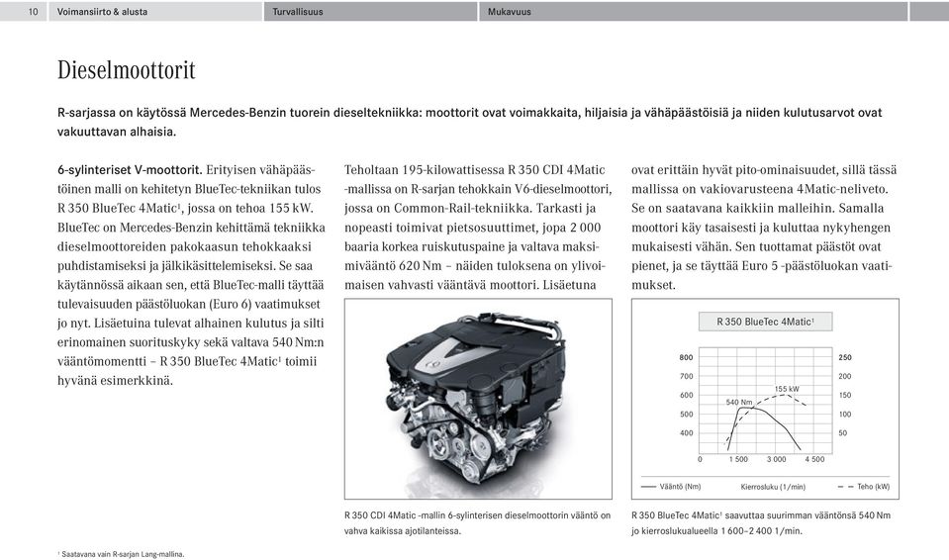Click the text line ending 'täyttää Euro 5 -päästöluokan vaati-'

(762, 266)
